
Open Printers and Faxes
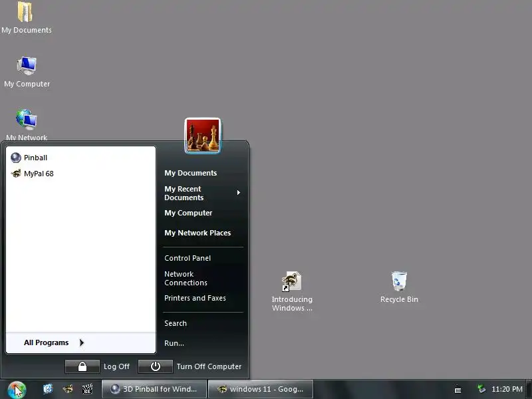point(195,298)
